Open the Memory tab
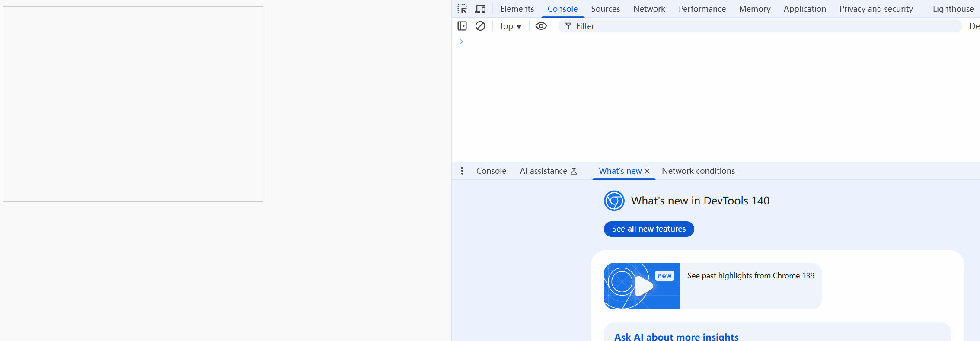The height and width of the screenshot is (341, 980). [754, 9]
